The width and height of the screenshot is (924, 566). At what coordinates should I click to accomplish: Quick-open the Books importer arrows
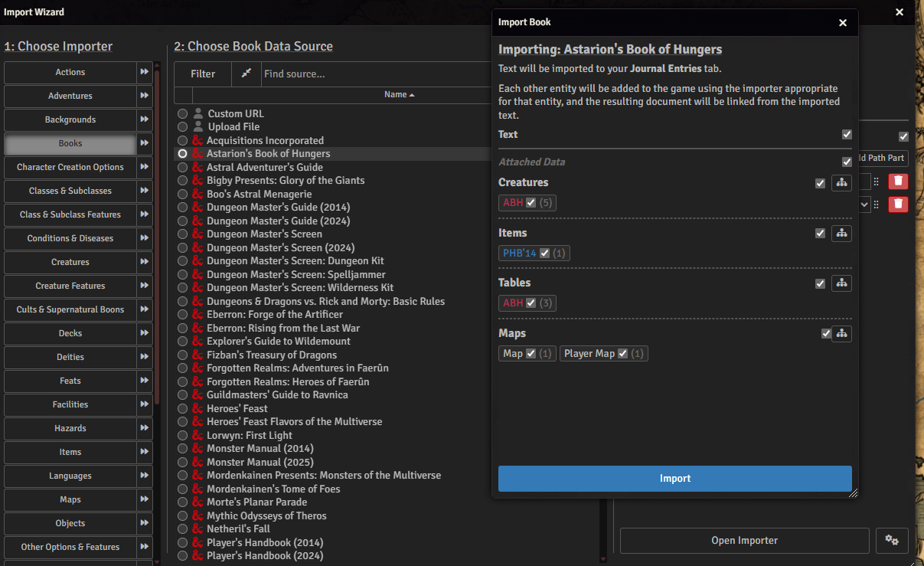(144, 143)
